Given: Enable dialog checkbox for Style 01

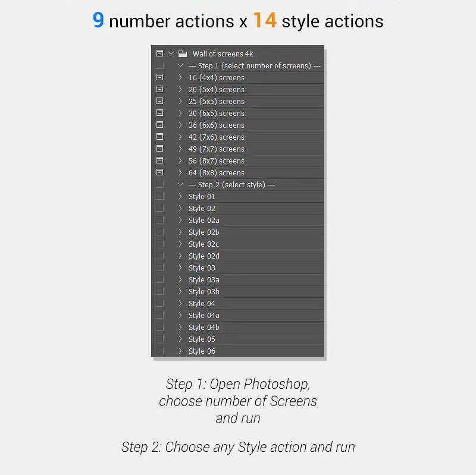Looking at the screenshot, I should [159, 196].
